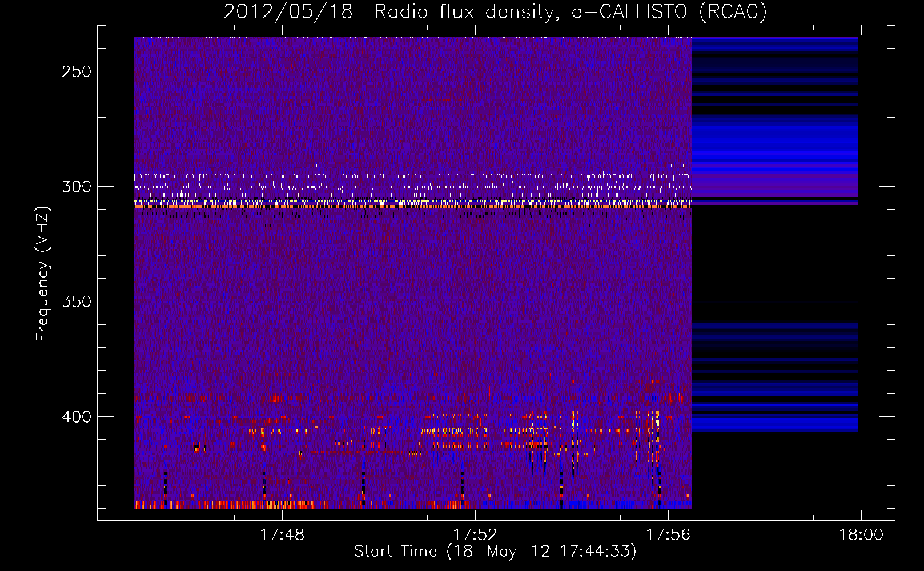Click the 17:48 time tick label
The width and height of the screenshot is (924, 571).
[282, 535]
